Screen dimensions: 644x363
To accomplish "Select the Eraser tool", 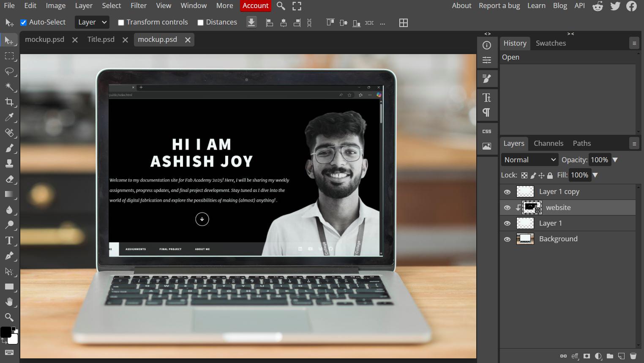I will [9, 179].
